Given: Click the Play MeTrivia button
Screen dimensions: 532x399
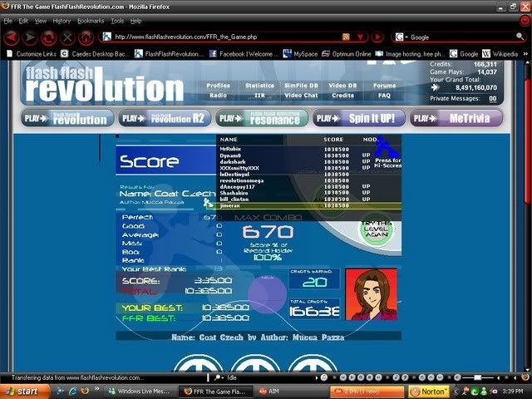Looking at the screenshot, I should pyautogui.click(x=456, y=118).
